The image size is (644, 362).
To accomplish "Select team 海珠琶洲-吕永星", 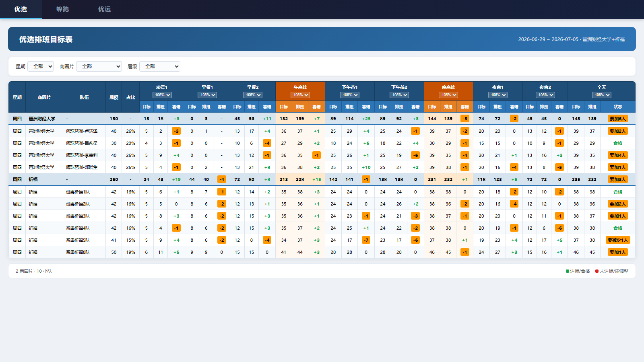I will pos(82,143).
